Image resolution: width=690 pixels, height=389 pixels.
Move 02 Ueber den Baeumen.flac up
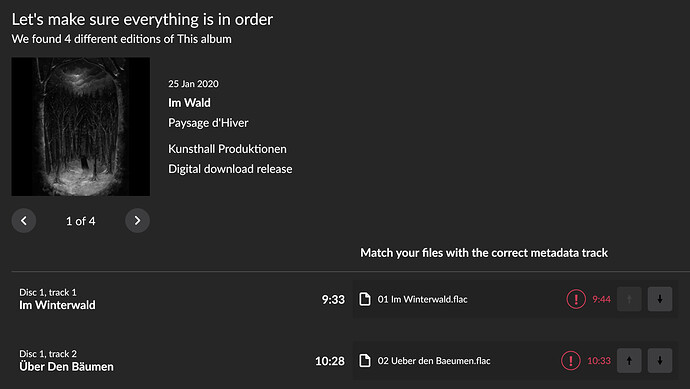pos(629,361)
